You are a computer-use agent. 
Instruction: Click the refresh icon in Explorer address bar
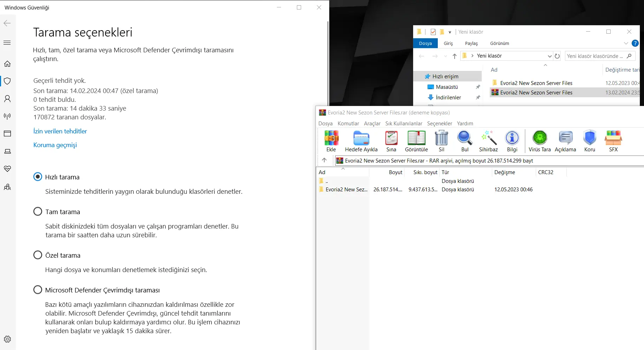click(x=557, y=56)
